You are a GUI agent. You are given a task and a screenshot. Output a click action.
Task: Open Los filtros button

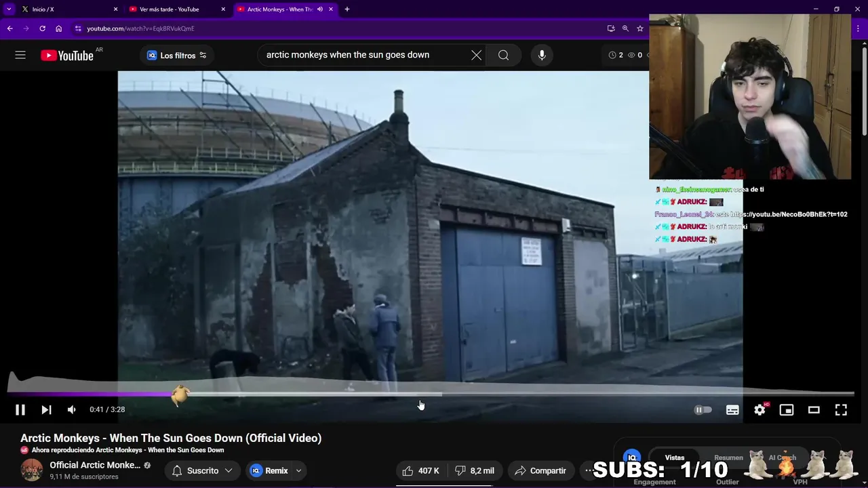[177, 56]
